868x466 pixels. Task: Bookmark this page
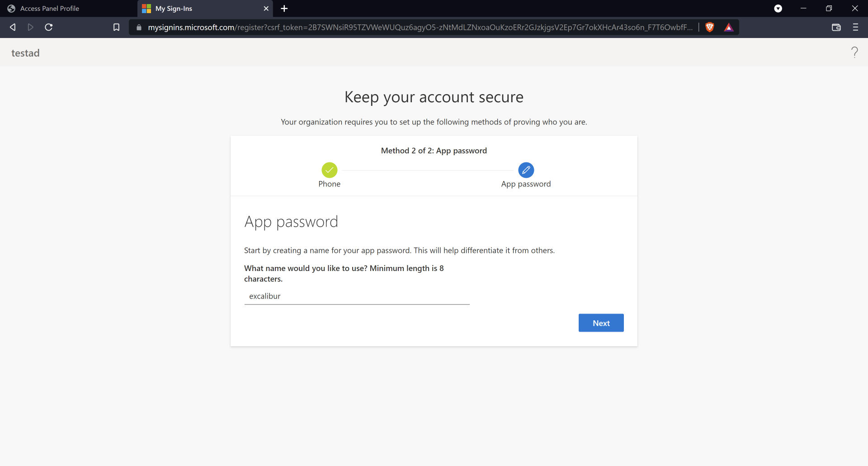pos(116,27)
